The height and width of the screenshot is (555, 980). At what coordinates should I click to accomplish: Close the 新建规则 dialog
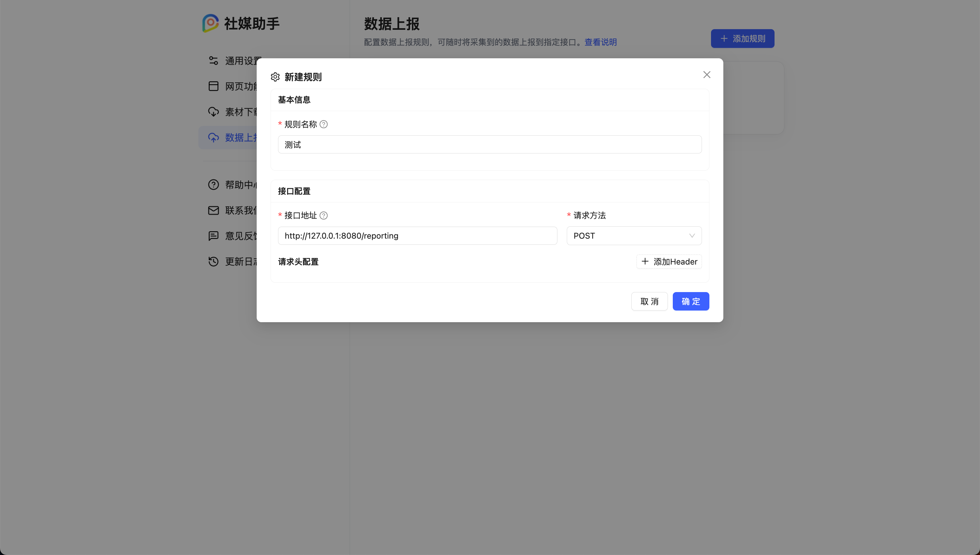click(706, 74)
